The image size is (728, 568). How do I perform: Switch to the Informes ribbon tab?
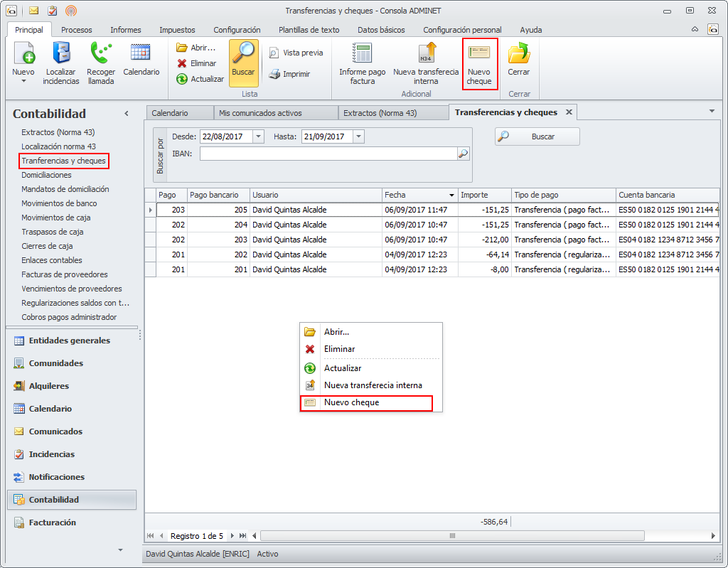click(125, 30)
